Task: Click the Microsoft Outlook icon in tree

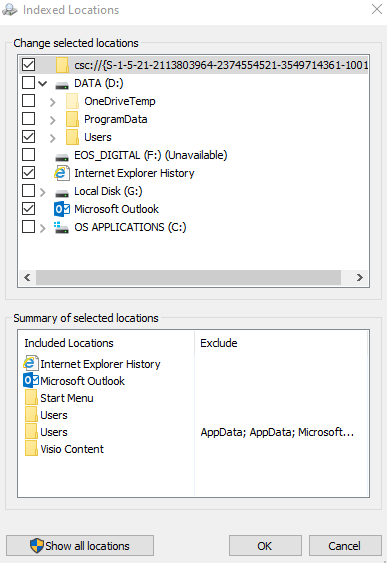Action: [62, 209]
